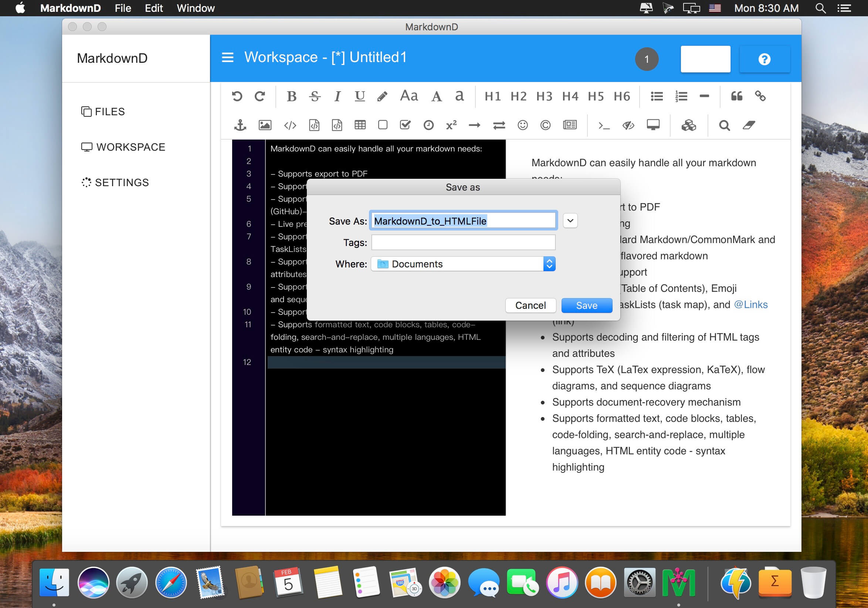Viewport: 868px width, 608px height.
Task: Insert a table
Action: tap(360, 125)
